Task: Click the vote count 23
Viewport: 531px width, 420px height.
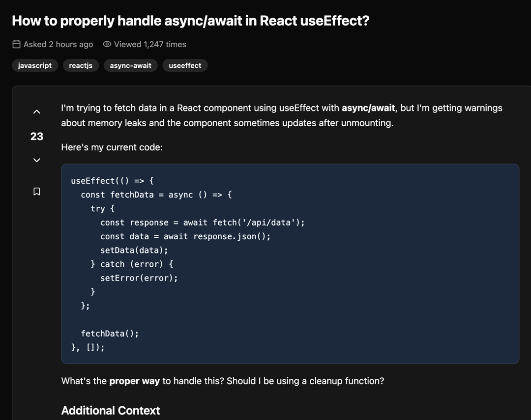Action: (x=37, y=136)
